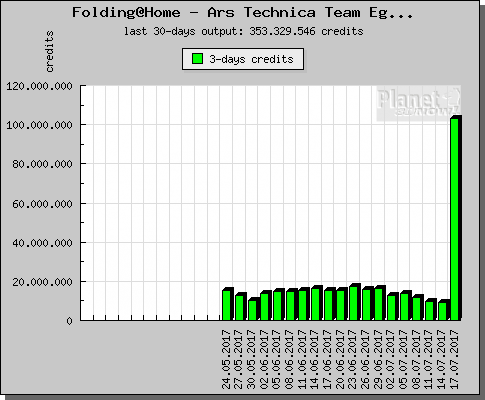Select the 14.06.2017 date label
This screenshot has height=400, width=485.
pyautogui.click(x=315, y=359)
